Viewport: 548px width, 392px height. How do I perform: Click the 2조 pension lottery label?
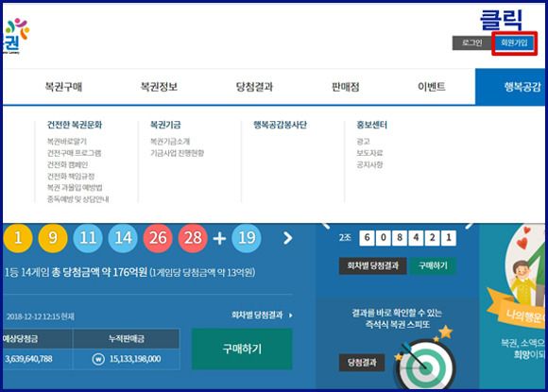345,238
